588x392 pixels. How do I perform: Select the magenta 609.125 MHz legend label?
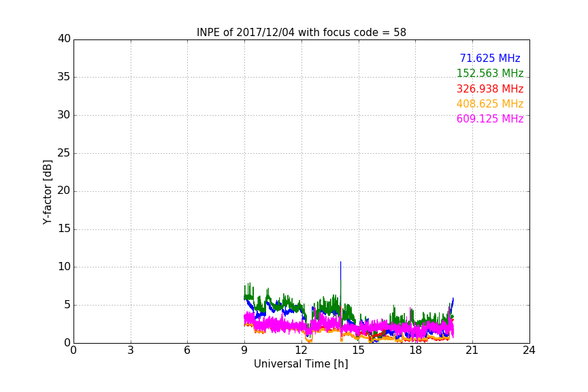coord(490,118)
